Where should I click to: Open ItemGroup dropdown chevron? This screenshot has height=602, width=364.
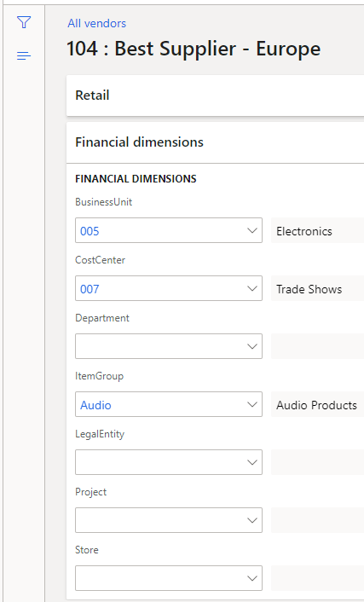pos(251,404)
